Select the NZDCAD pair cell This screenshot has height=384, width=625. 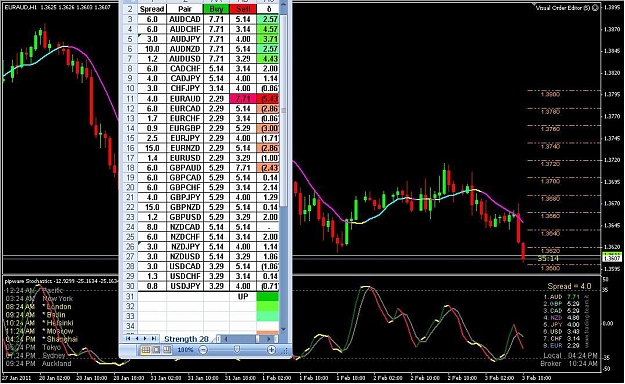tap(185, 227)
